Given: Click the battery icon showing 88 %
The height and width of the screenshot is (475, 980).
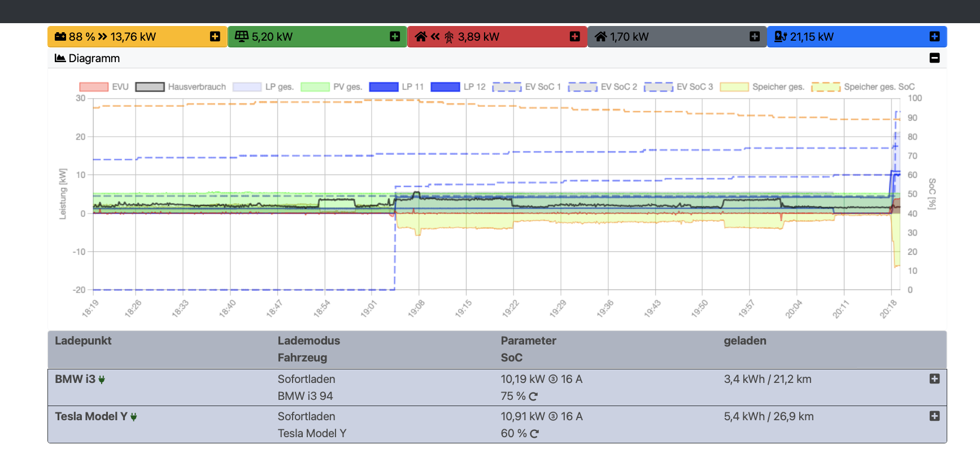Looking at the screenshot, I should 60,37.
